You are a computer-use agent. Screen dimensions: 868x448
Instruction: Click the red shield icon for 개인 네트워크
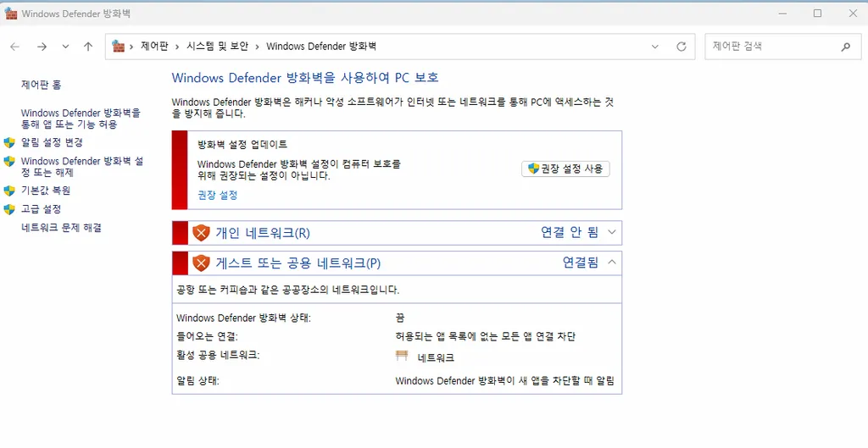201,233
